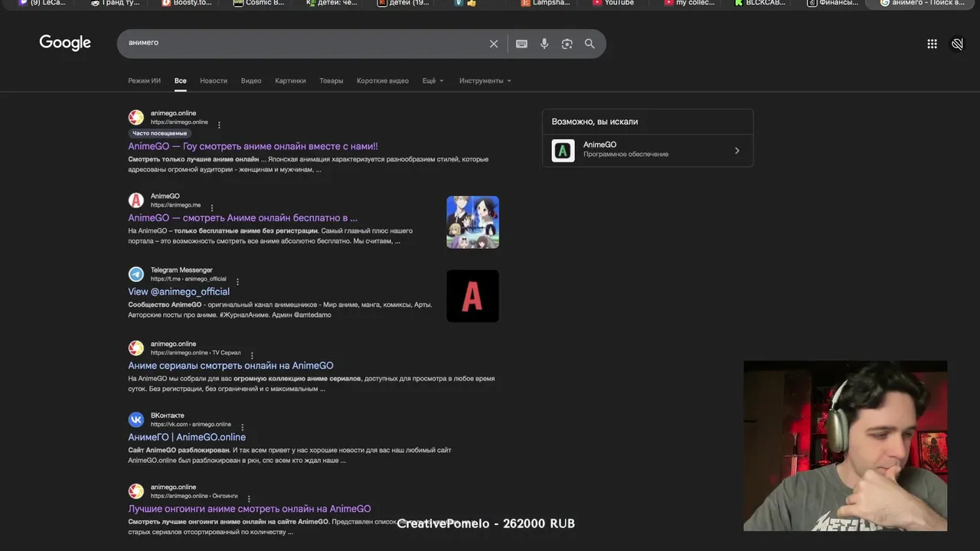The width and height of the screenshot is (980, 551).
Task: Switch to the Boosty.to browser tab
Action: coord(186,4)
